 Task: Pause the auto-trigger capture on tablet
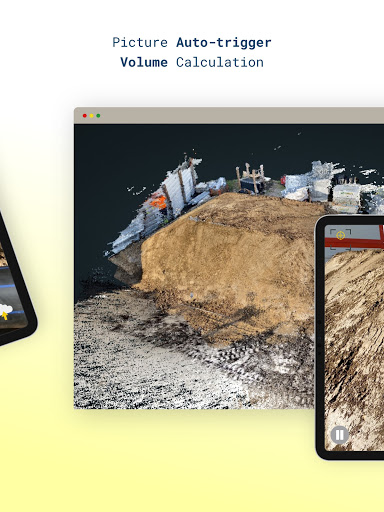[x=339, y=435]
